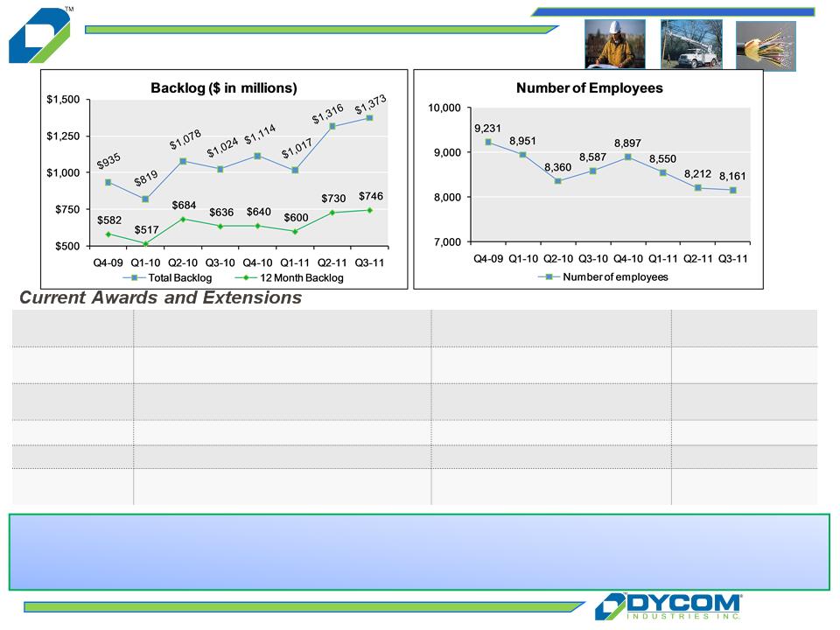Select the Number of Employees chart title
The width and height of the screenshot is (840, 630).
pyautogui.click(x=589, y=87)
